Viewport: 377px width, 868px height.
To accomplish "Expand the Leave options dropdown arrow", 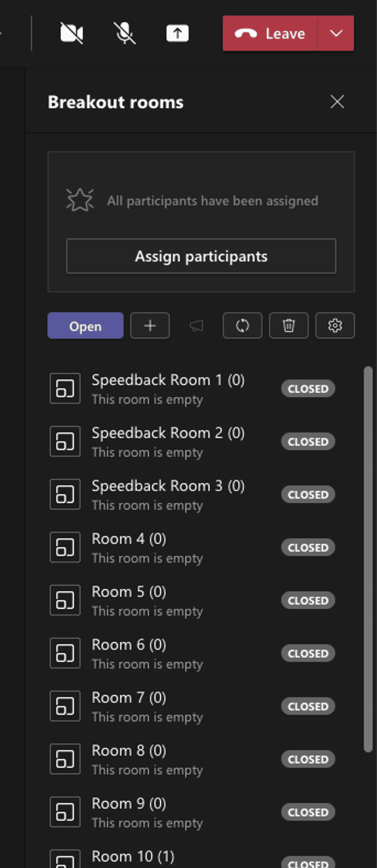I will coord(336,33).
